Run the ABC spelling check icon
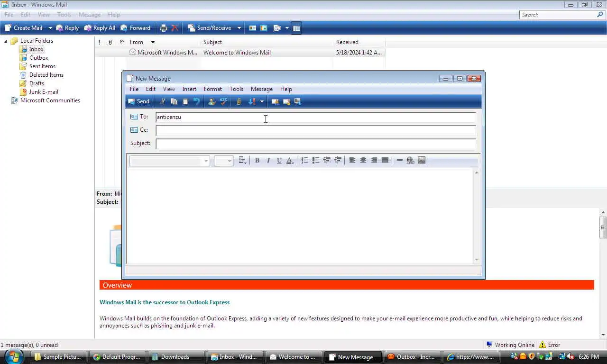 tap(223, 101)
